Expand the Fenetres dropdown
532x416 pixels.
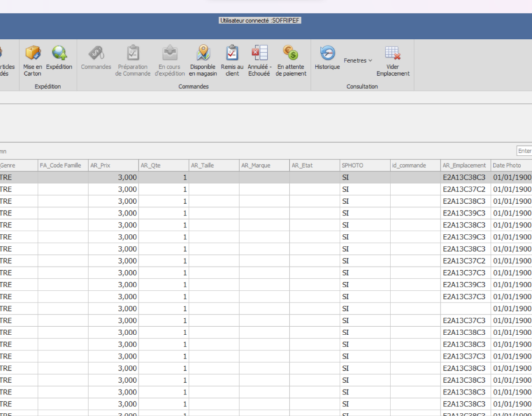click(x=357, y=61)
